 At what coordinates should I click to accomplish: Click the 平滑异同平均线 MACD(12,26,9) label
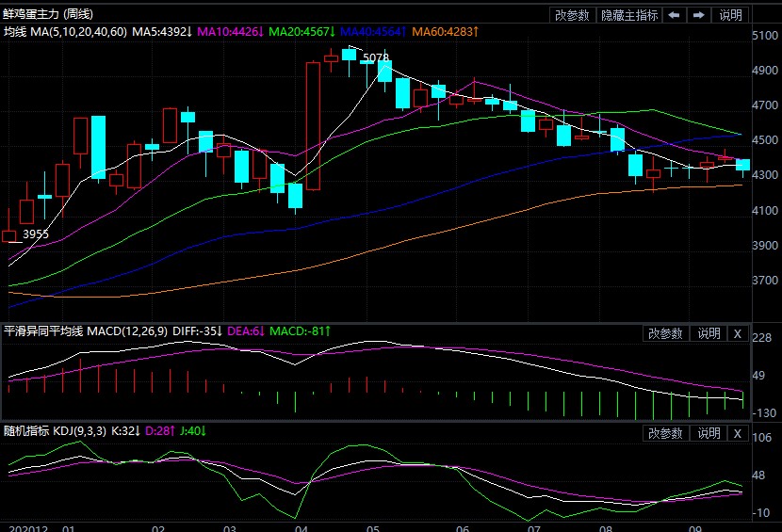[x=86, y=331]
